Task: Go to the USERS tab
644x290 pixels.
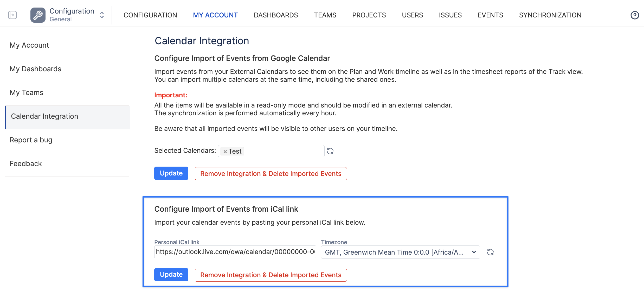Action: 412,15
